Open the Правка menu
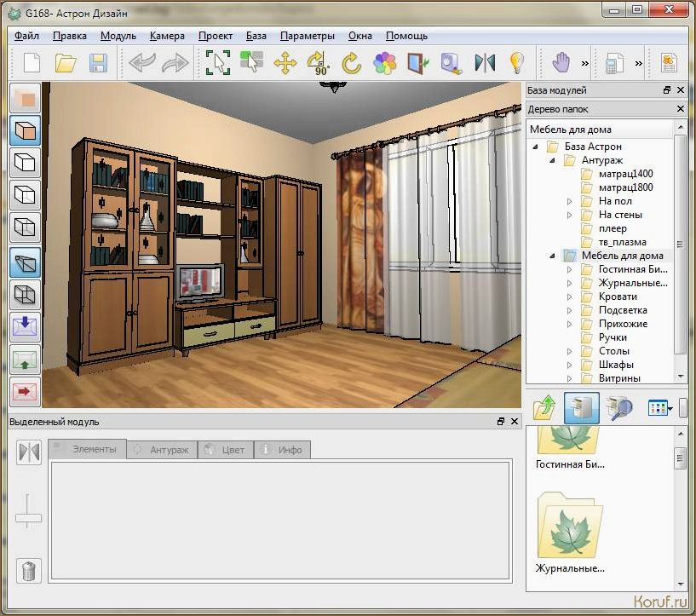This screenshot has height=616, width=696. point(70,36)
